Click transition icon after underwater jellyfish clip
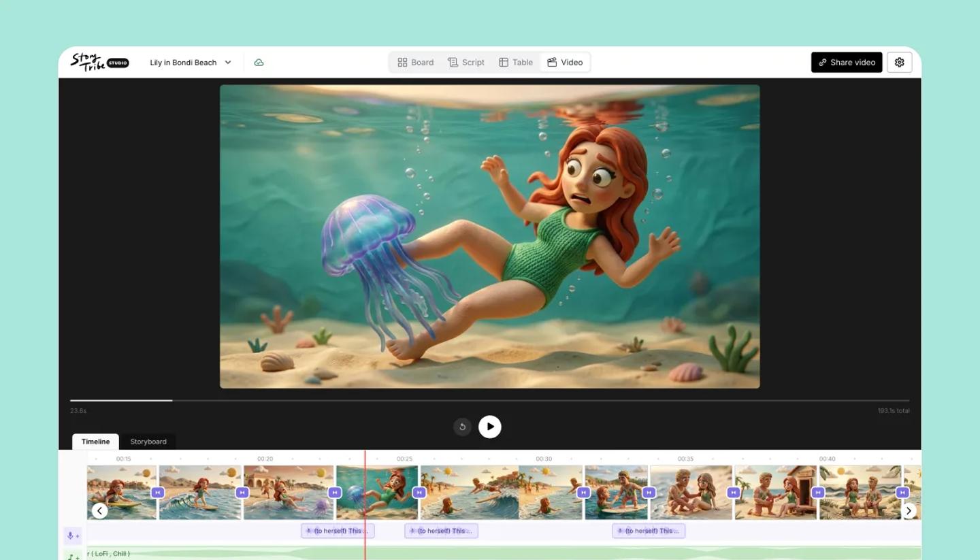Screen dimensions: 980x560 point(419,492)
